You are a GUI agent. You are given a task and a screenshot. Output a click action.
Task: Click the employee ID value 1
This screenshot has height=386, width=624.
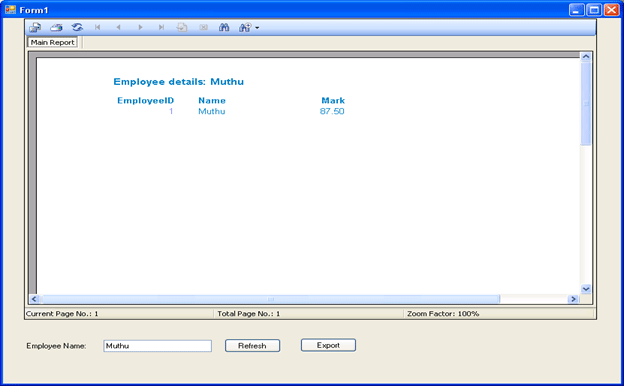[171, 111]
